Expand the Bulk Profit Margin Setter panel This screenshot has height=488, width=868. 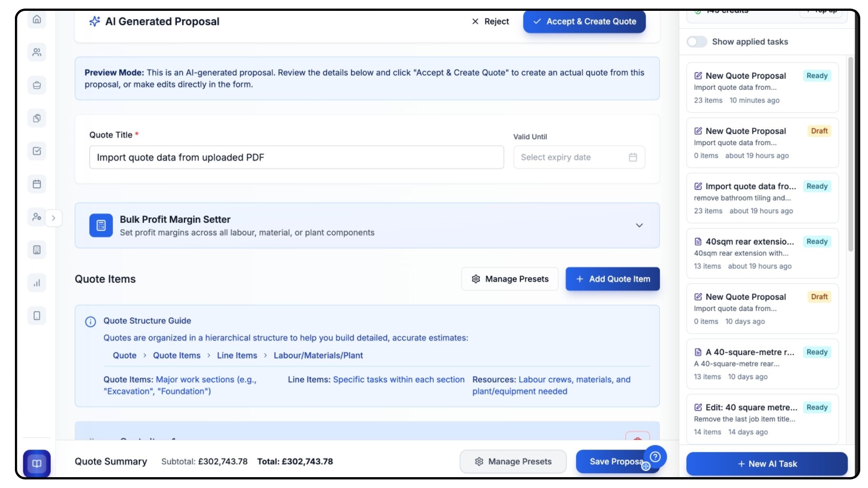click(x=639, y=225)
